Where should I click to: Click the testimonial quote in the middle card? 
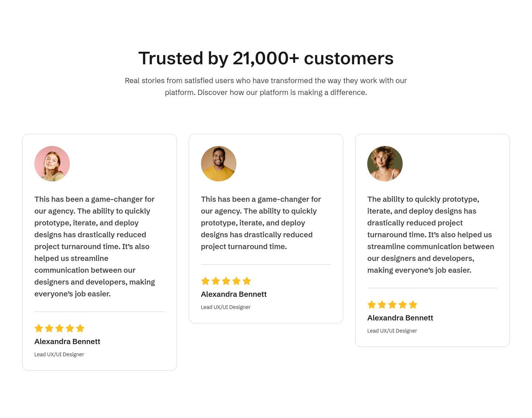261,223
